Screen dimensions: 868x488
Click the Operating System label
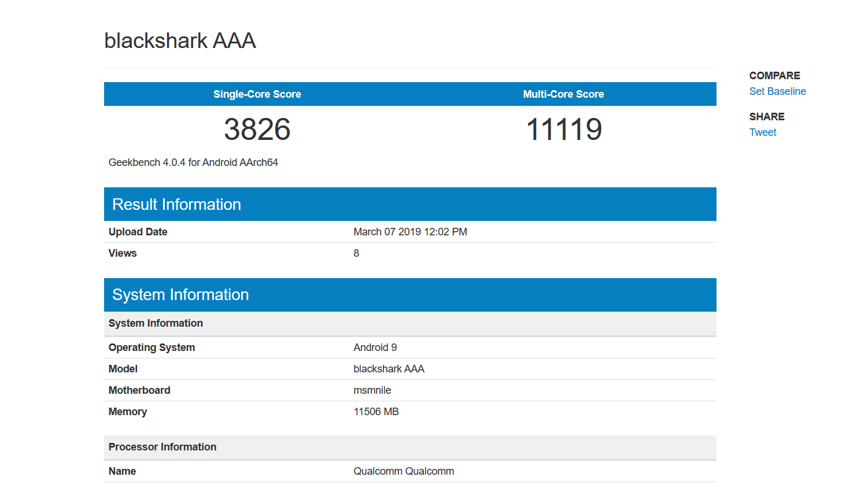coord(152,347)
